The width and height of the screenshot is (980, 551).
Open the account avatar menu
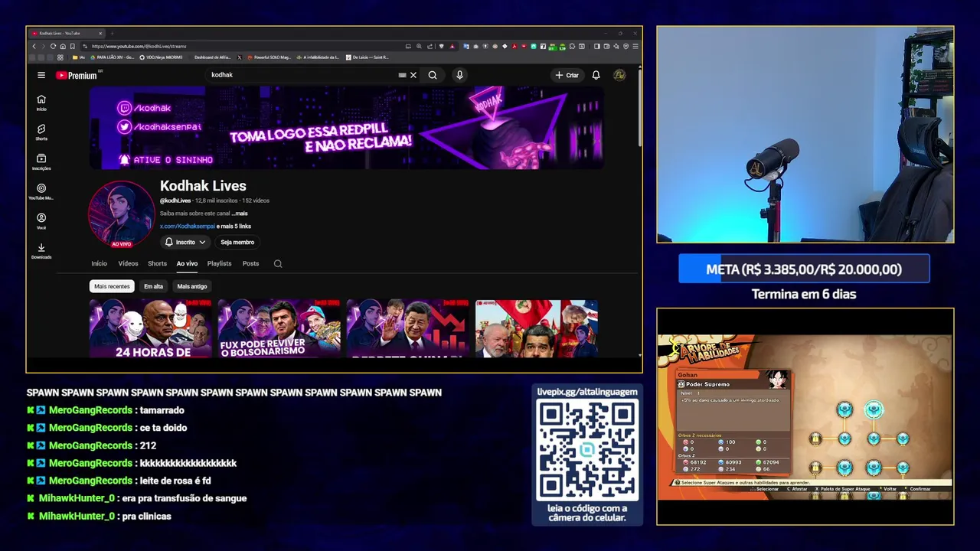click(x=619, y=75)
